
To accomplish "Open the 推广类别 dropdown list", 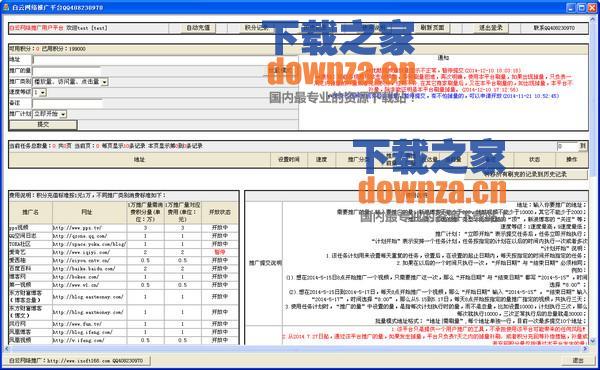I will 104,82.
